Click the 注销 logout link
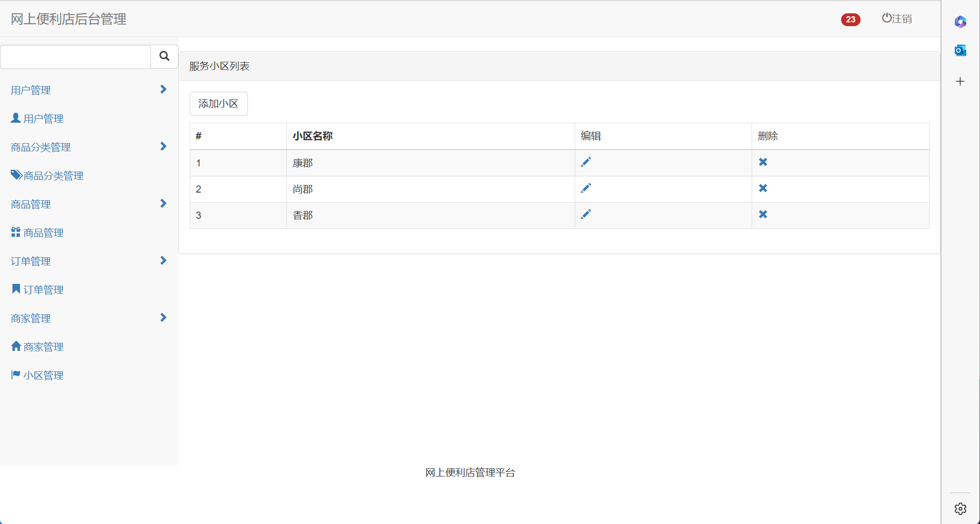This screenshot has height=524, width=980. [897, 19]
